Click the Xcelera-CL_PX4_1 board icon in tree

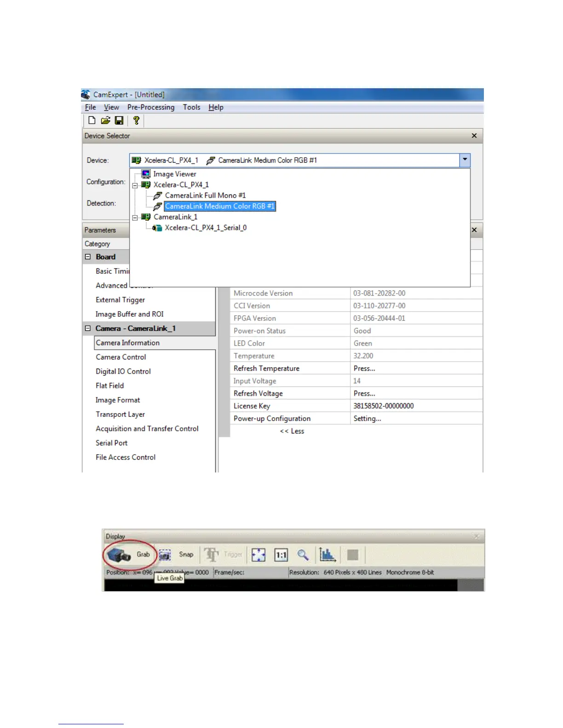(146, 184)
